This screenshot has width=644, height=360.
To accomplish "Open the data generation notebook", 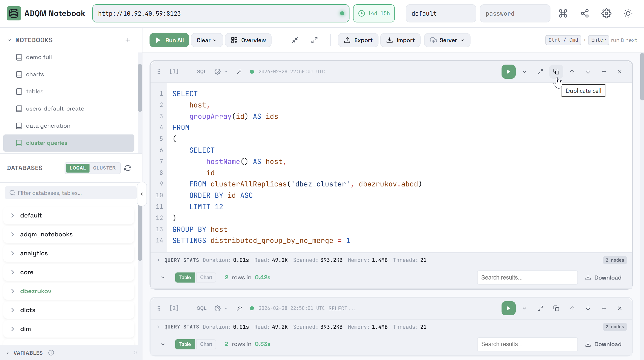I will (x=69, y=126).
